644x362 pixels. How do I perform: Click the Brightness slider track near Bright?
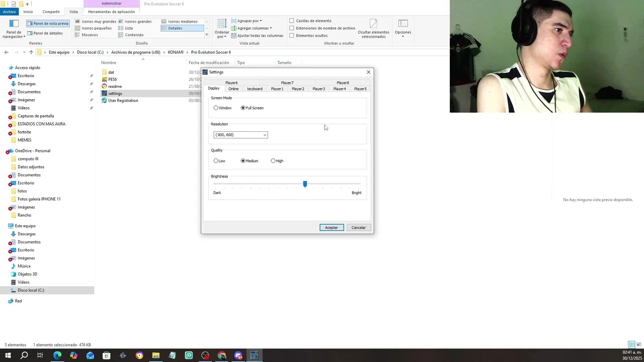coord(356,185)
